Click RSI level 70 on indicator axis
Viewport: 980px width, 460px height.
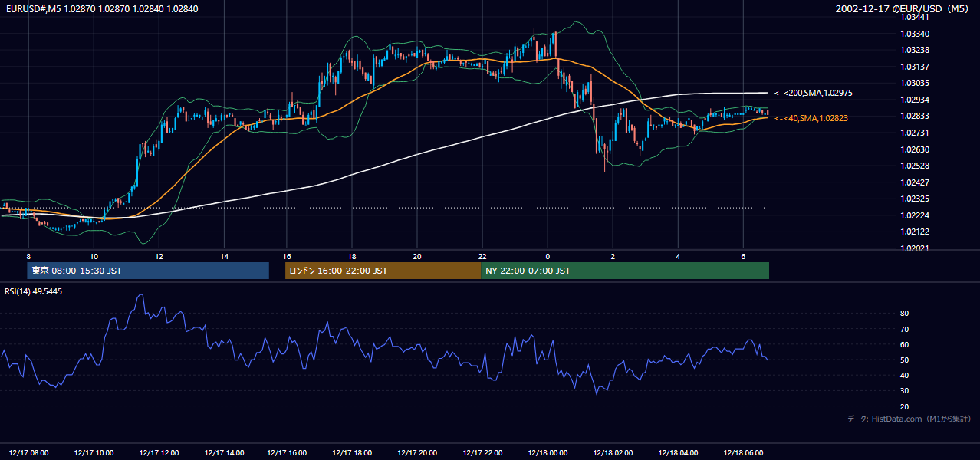tap(905, 329)
